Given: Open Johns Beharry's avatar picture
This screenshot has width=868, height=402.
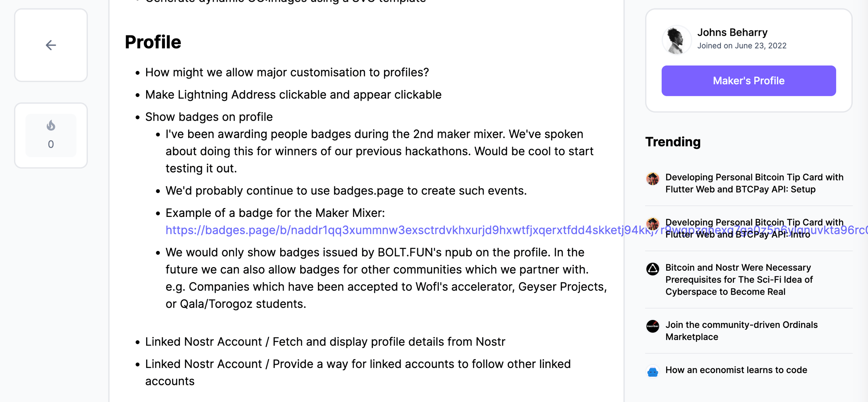Looking at the screenshot, I should pos(676,40).
